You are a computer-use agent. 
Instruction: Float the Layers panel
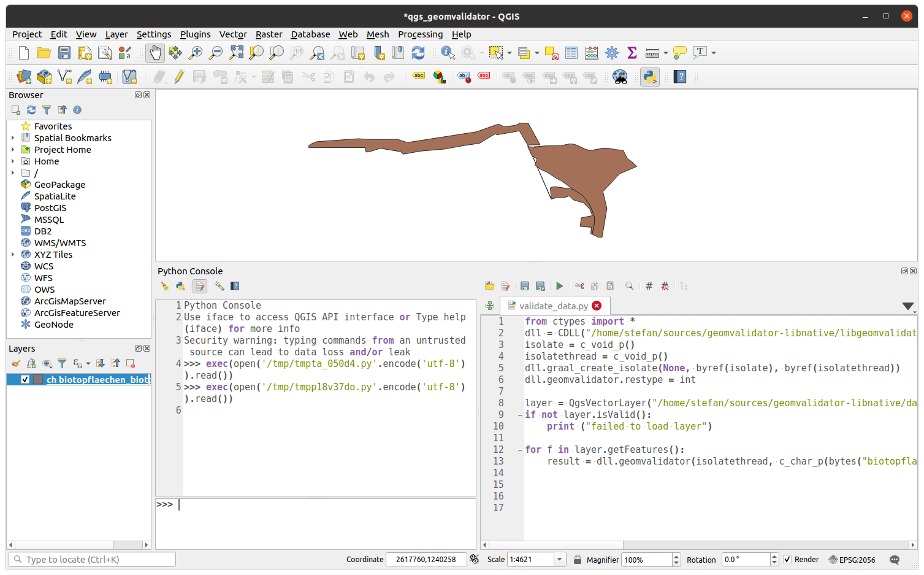point(139,349)
